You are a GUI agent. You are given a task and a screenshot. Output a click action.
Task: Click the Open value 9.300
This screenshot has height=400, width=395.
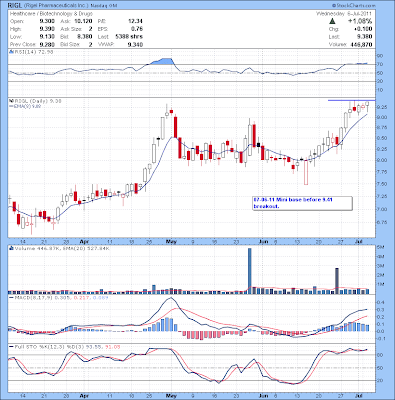click(x=47, y=21)
